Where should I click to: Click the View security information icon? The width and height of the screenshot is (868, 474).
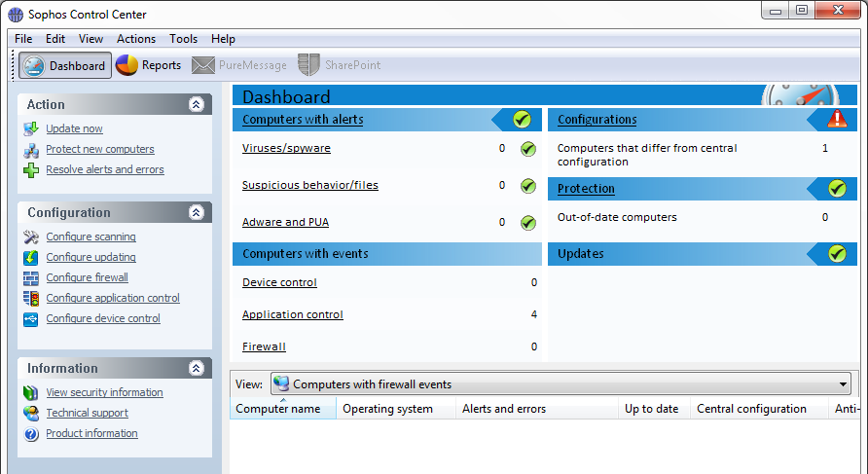pyautogui.click(x=31, y=392)
